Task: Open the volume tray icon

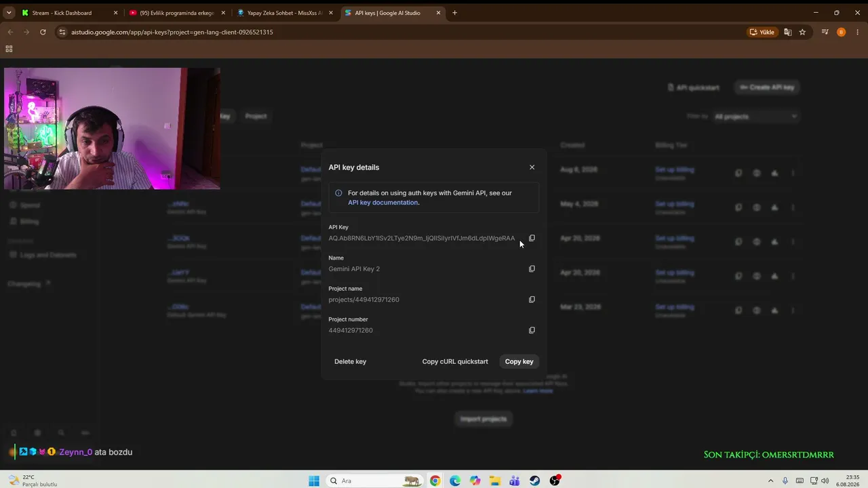Action: 825,481
